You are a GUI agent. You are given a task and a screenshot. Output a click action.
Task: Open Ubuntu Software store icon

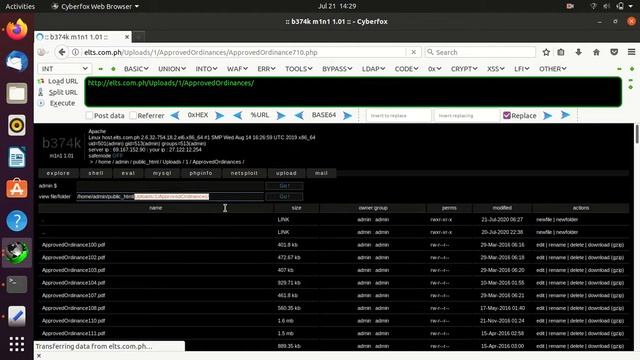tap(17, 189)
